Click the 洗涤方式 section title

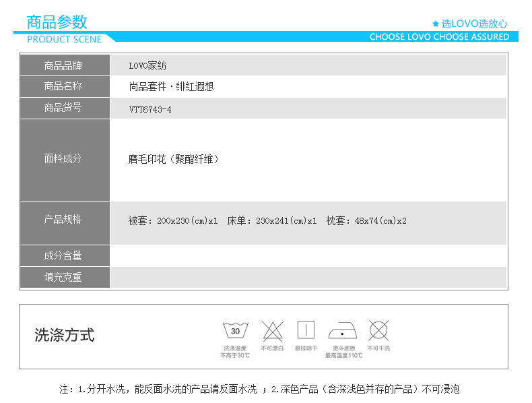point(65,336)
